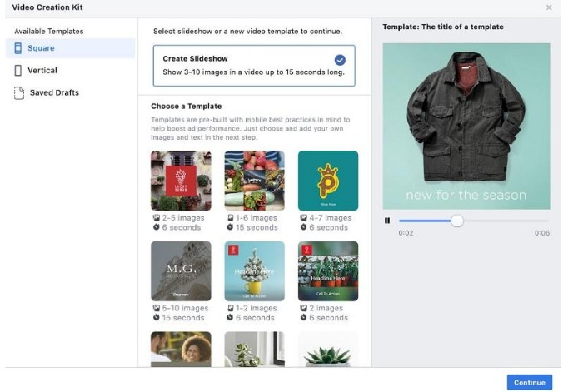Toggle the Create Slideshow checkmark
The height and width of the screenshot is (392, 568).
(x=340, y=60)
